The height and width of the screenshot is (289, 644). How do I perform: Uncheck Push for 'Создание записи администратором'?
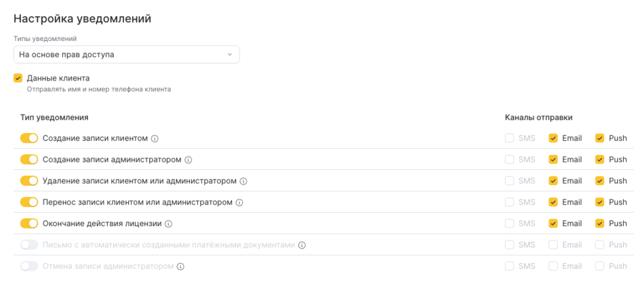pos(599,159)
